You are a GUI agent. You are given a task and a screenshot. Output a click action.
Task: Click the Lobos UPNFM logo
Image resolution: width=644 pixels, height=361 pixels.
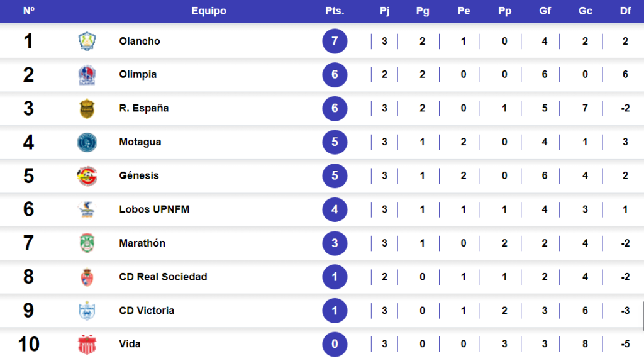click(x=86, y=209)
